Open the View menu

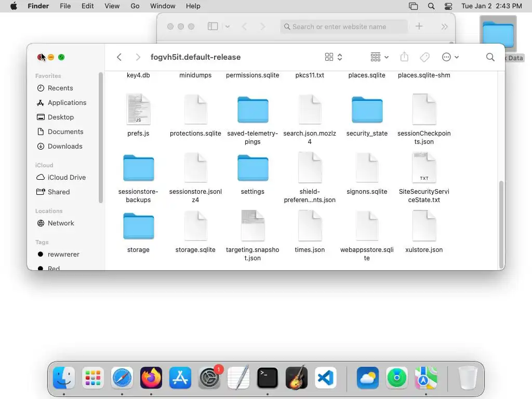pos(112,6)
